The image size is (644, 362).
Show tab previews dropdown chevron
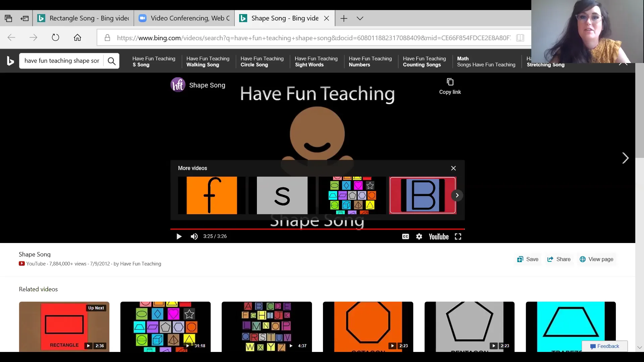click(360, 18)
